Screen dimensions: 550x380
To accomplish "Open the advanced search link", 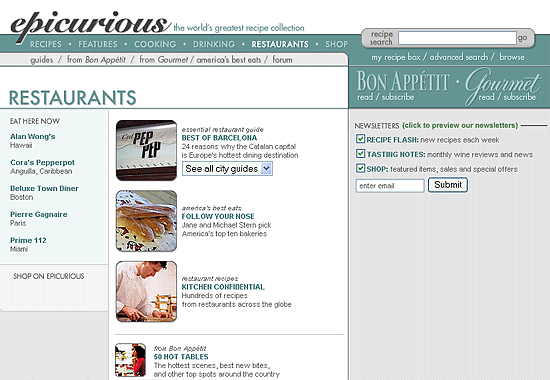I will (x=459, y=57).
